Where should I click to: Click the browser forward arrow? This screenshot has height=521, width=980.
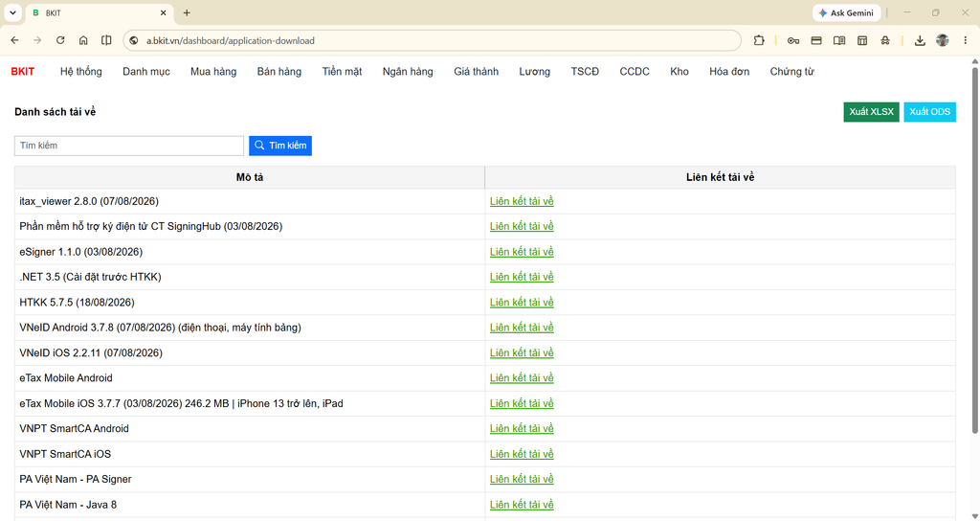click(37, 40)
